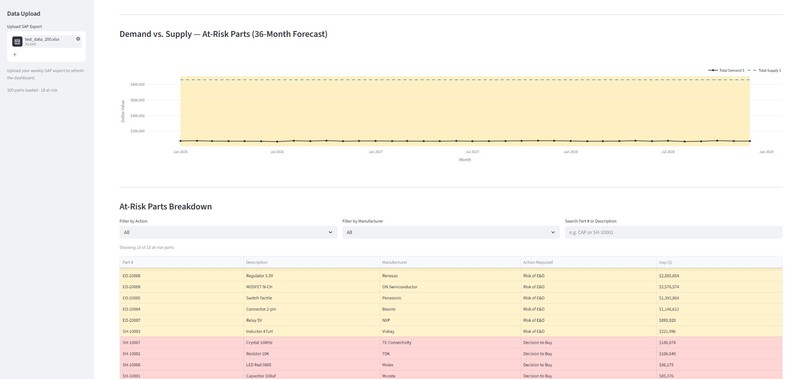Click the Connector 2-pin description cell
This screenshot has width=806, height=379.
[312, 309]
